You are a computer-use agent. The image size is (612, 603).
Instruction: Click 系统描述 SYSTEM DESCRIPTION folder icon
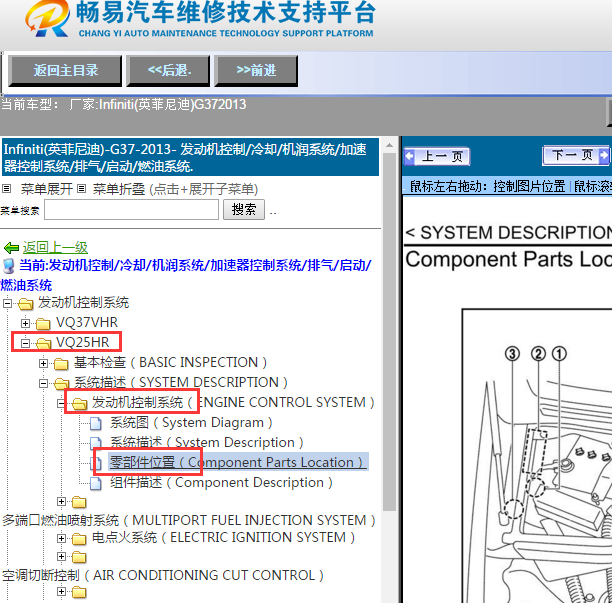pyautogui.click(x=61, y=383)
